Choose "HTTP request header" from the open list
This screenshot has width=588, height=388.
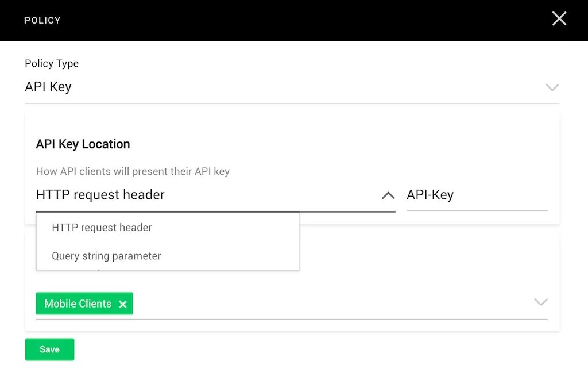click(102, 228)
